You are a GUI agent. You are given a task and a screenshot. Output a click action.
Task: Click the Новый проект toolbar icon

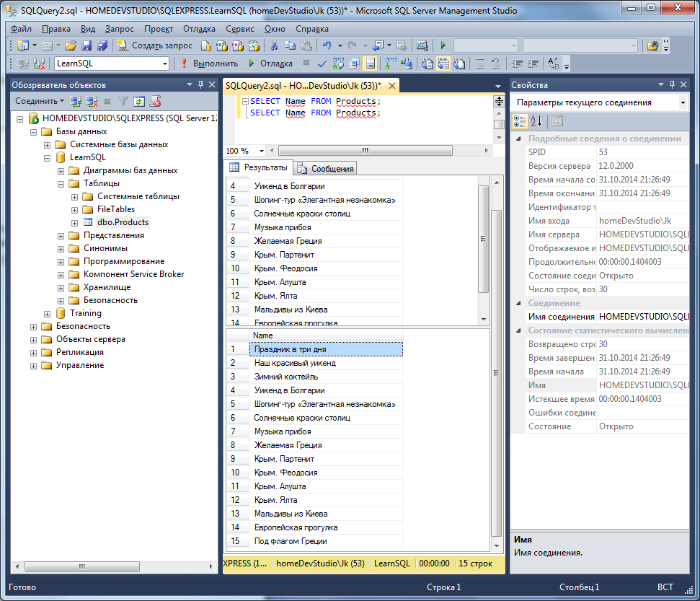point(23,45)
